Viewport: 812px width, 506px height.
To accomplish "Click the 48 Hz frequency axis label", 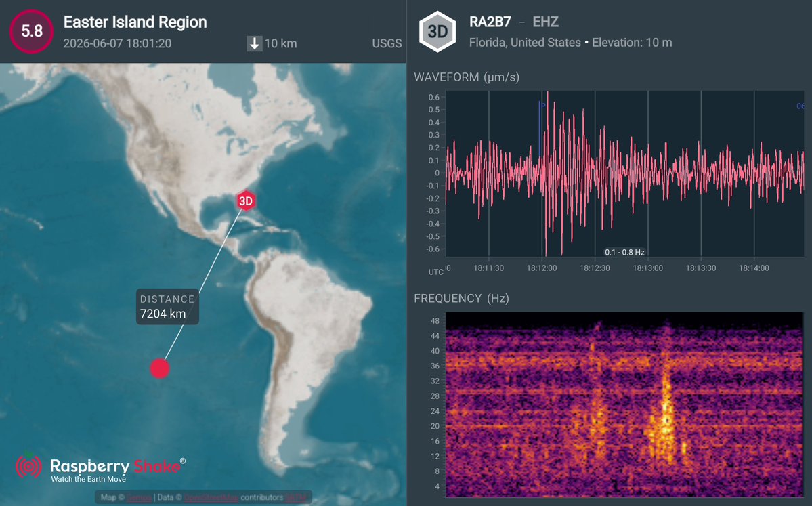I will [x=435, y=320].
